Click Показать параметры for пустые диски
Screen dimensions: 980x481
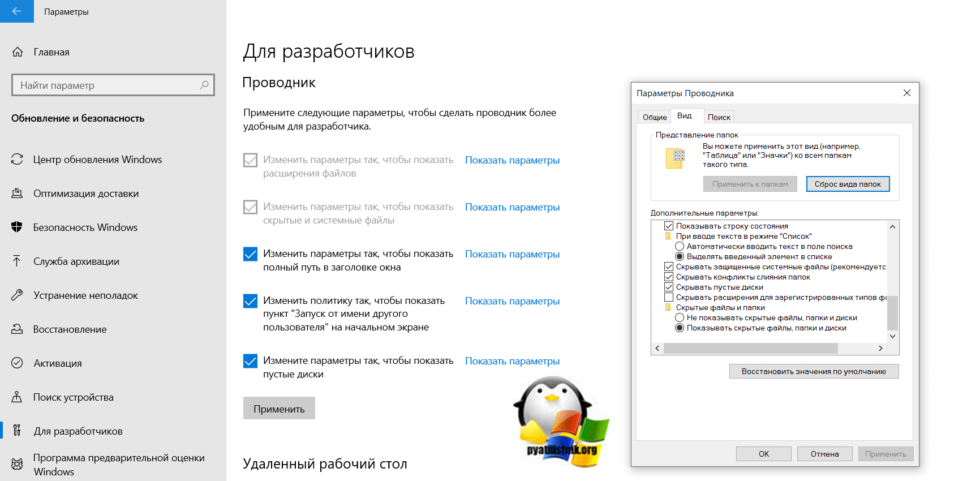pos(512,361)
